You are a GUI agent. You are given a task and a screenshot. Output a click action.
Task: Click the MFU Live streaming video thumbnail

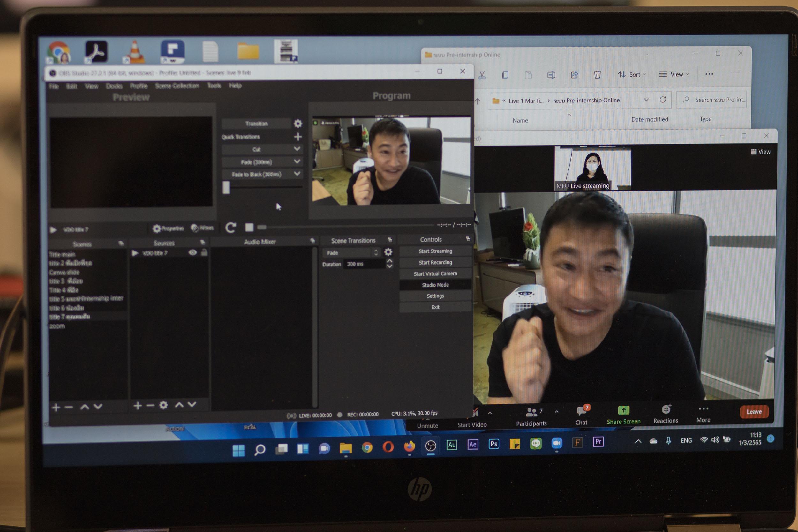tap(593, 168)
